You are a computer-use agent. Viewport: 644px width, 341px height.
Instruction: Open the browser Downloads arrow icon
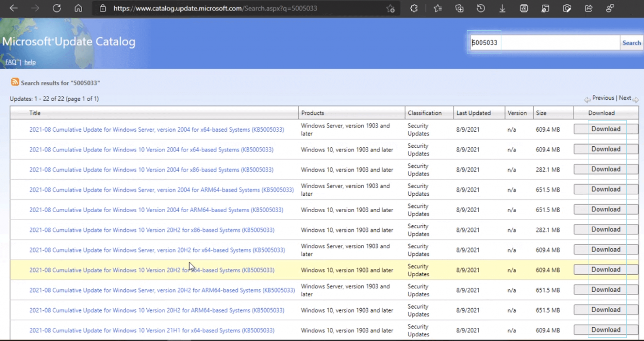point(502,8)
